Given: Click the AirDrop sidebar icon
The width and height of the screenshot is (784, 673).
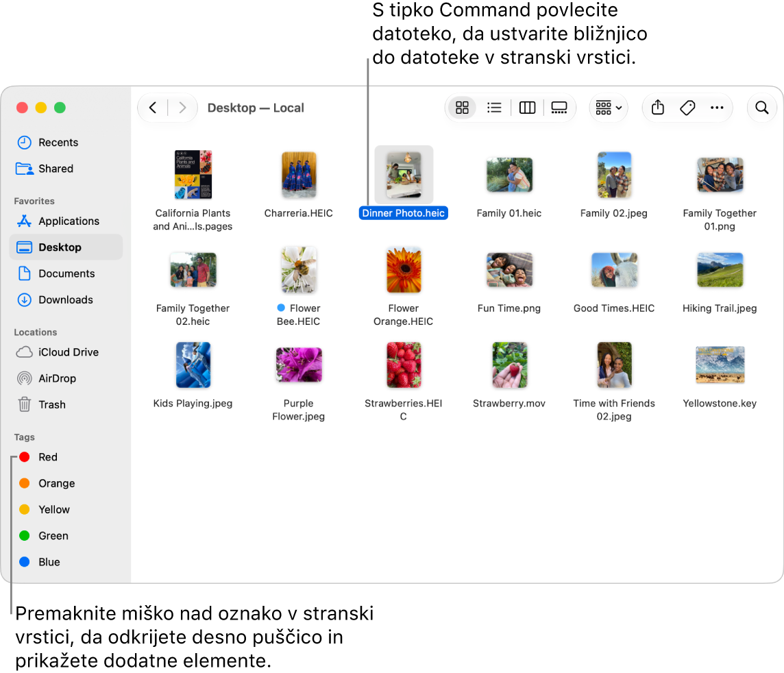Looking at the screenshot, I should pyautogui.click(x=25, y=378).
